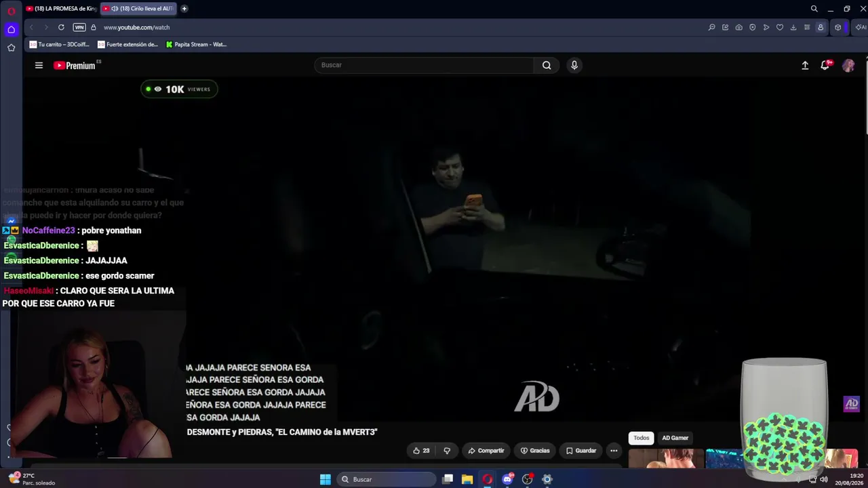Open YouTube notifications bell
The image size is (868, 488).
coord(825,65)
